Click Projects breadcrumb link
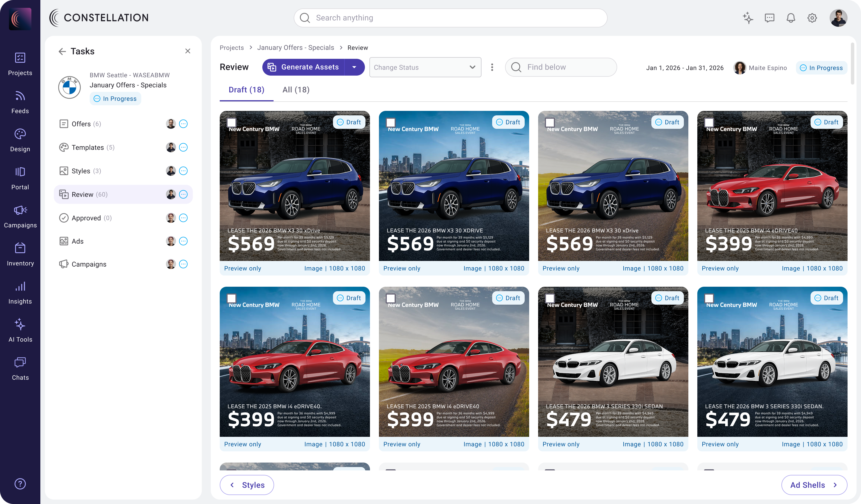This screenshot has width=861, height=504. (232, 48)
